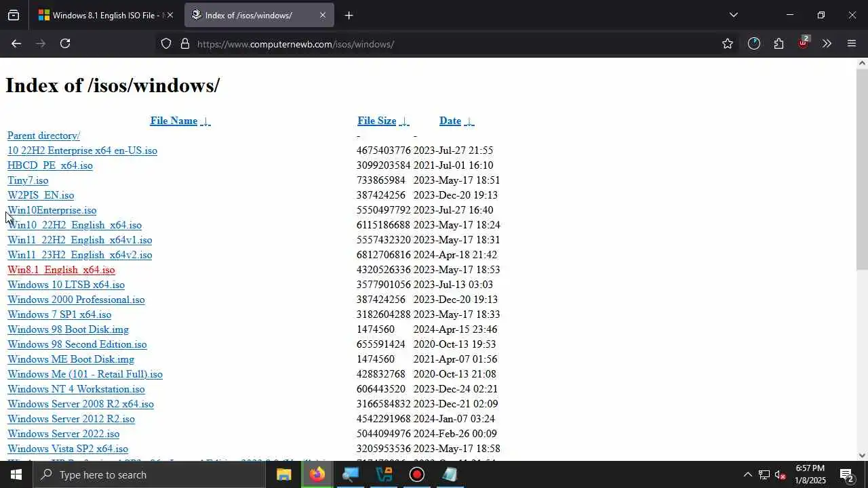Click the uBlock Origin extension icon
Image resolution: width=868 pixels, height=488 pixels.
click(804, 43)
